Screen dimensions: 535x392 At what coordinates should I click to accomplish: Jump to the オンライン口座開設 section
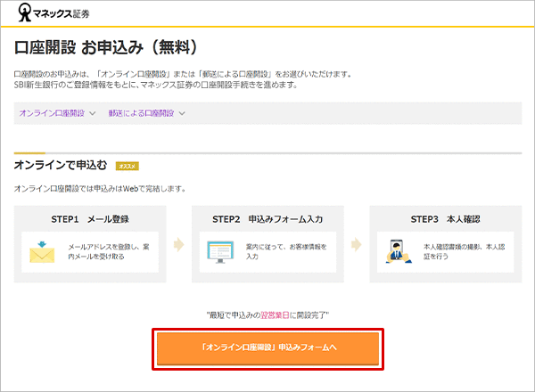click(x=52, y=113)
